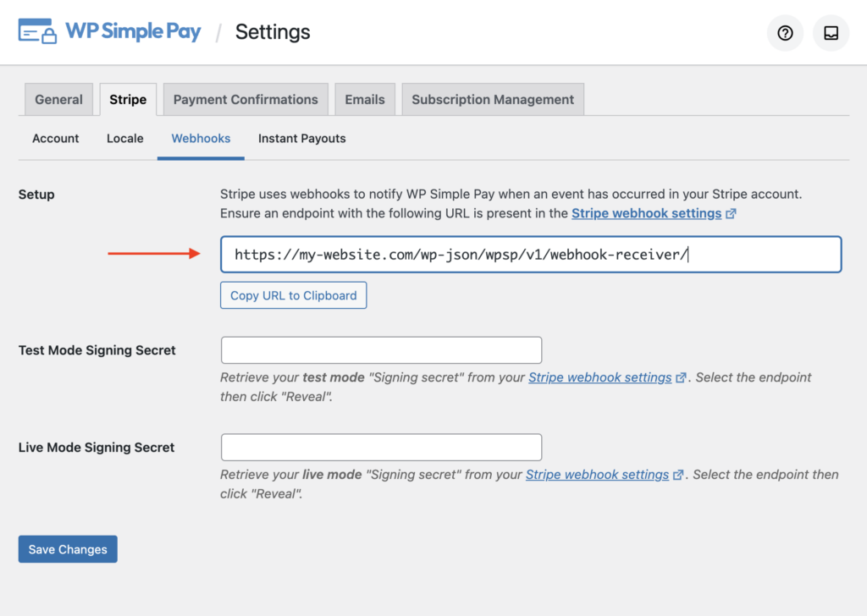867x616 pixels.
Task: Click the Test Mode Signing Secret field
Action: tap(381, 350)
